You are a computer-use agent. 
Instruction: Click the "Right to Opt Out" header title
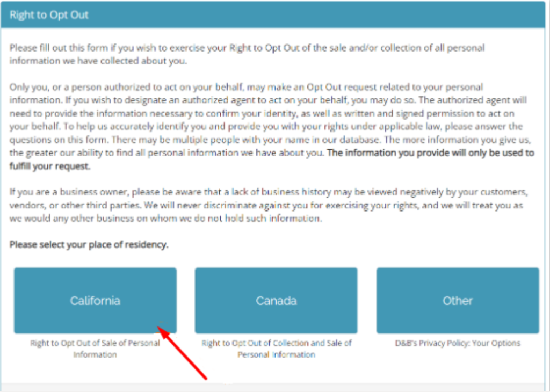pyautogui.click(x=49, y=15)
